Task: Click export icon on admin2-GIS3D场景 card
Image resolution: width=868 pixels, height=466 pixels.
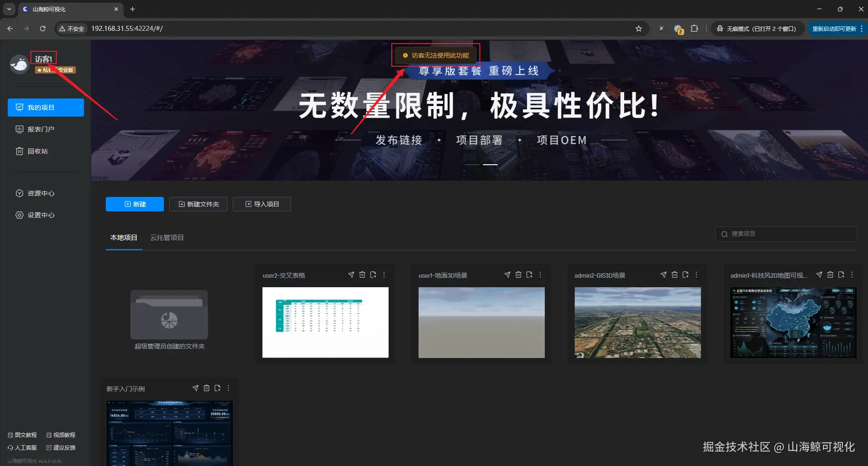Action: [685, 275]
